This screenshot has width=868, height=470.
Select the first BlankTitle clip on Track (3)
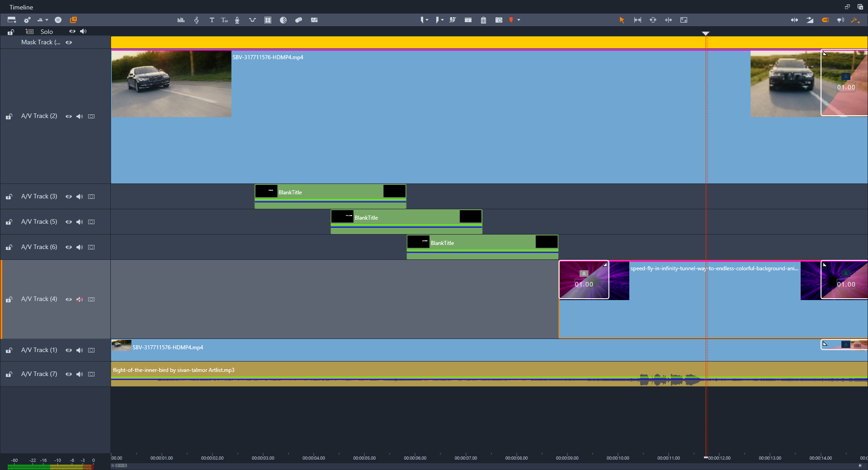(330, 196)
